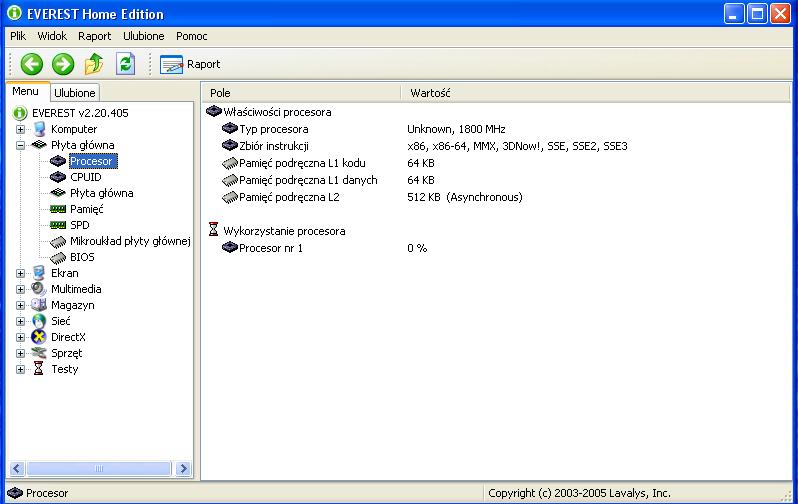Click the 'Unknown, 1800 MHz' value
The width and height of the screenshot is (798, 504).
(x=456, y=129)
